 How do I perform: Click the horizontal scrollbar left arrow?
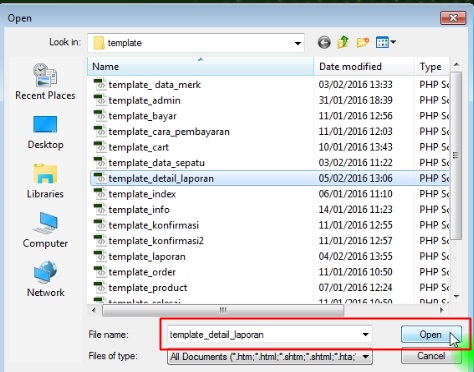click(94, 310)
